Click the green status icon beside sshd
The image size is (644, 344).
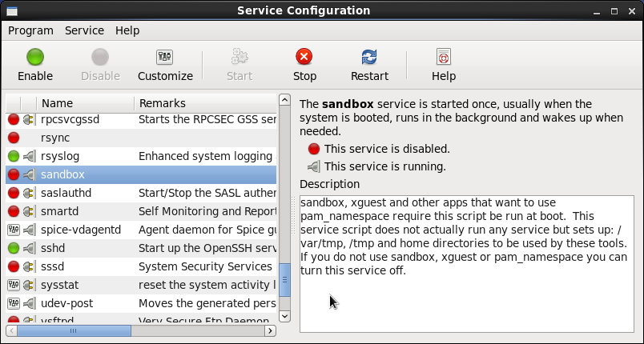(14, 248)
